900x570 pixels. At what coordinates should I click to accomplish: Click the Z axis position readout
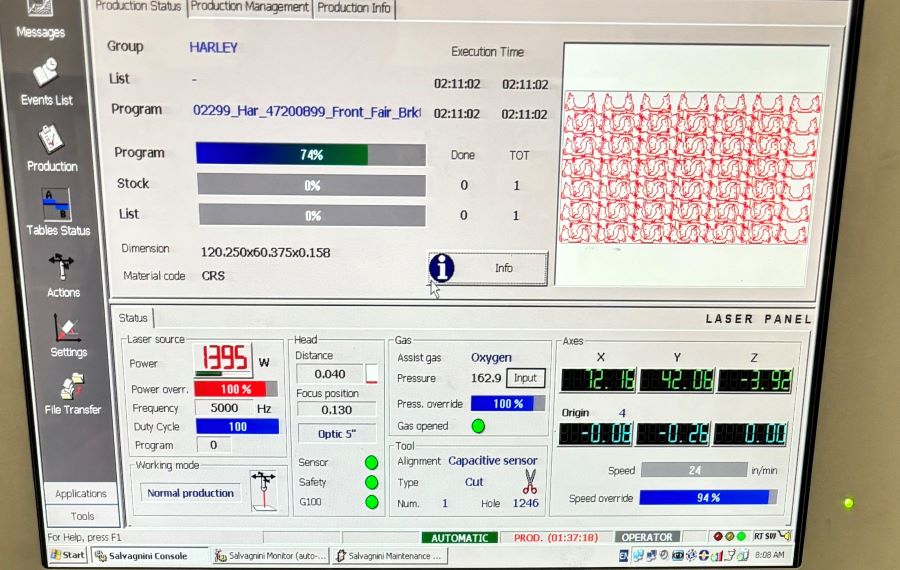point(755,381)
